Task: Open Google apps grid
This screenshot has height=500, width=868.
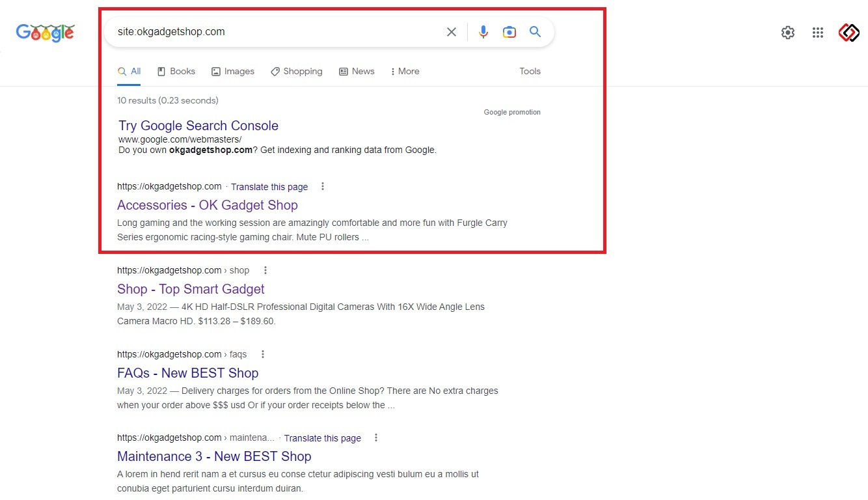Action: 818,33
